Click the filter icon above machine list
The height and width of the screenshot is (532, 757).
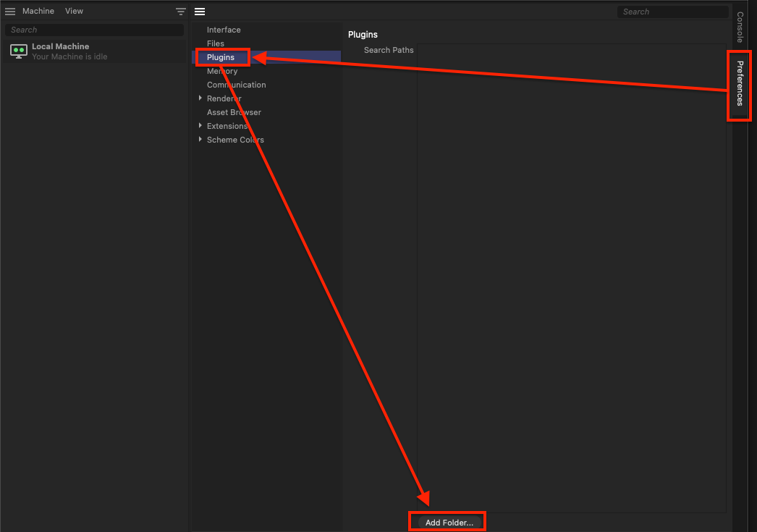pyautogui.click(x=181, y=12)
